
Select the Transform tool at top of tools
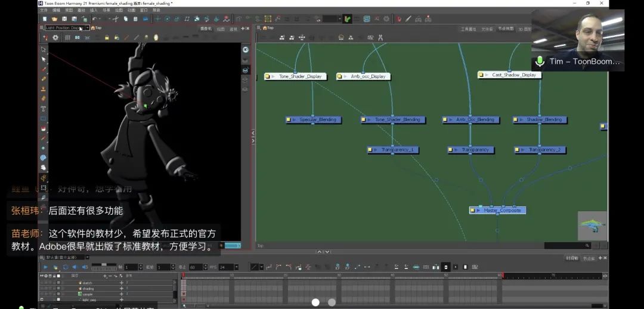44,50
